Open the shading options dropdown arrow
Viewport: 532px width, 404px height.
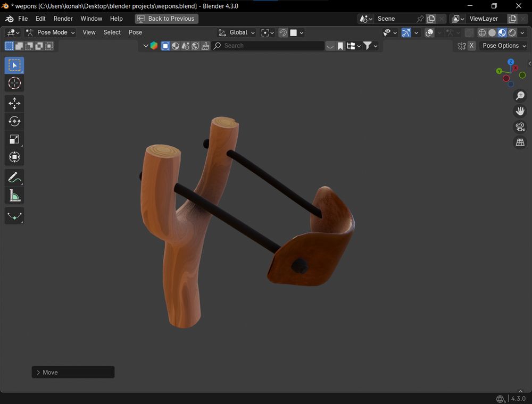point(522,32)
